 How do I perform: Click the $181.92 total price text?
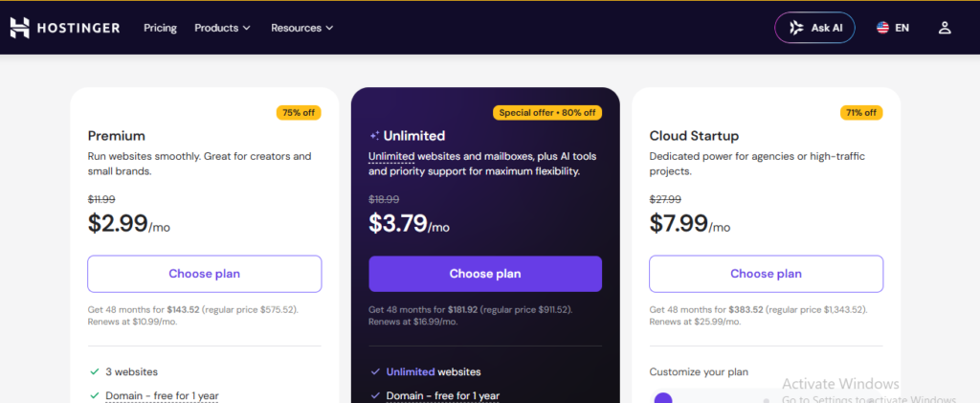click(464, 309)
